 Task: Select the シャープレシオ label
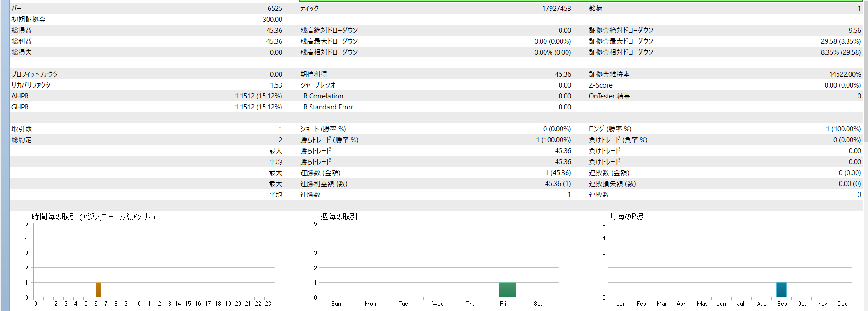coord(317,85)
